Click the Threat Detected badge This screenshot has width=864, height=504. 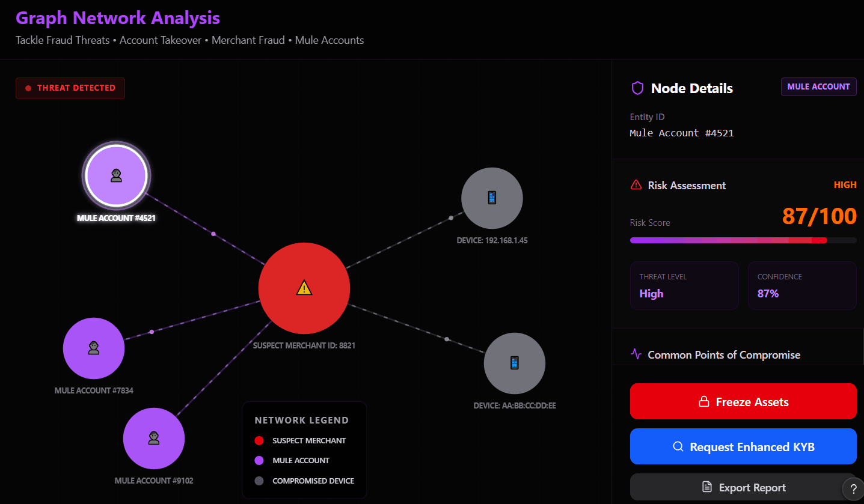(70, 88)
